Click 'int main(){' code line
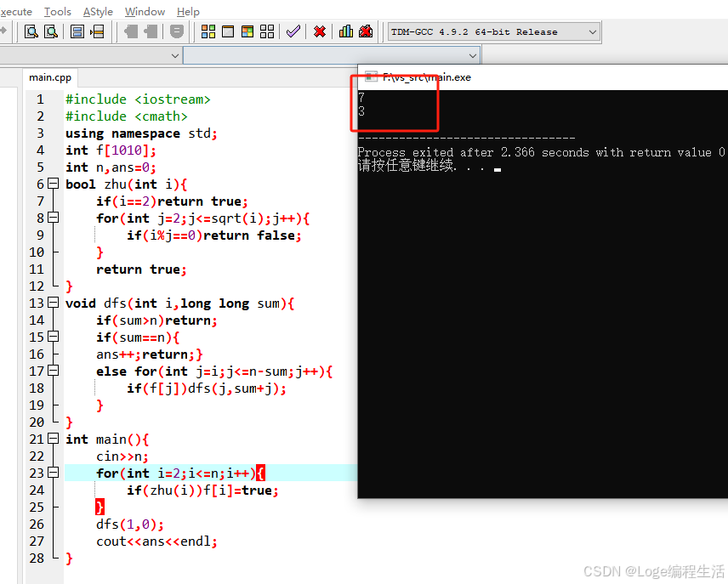 click(x=107, y=439)
